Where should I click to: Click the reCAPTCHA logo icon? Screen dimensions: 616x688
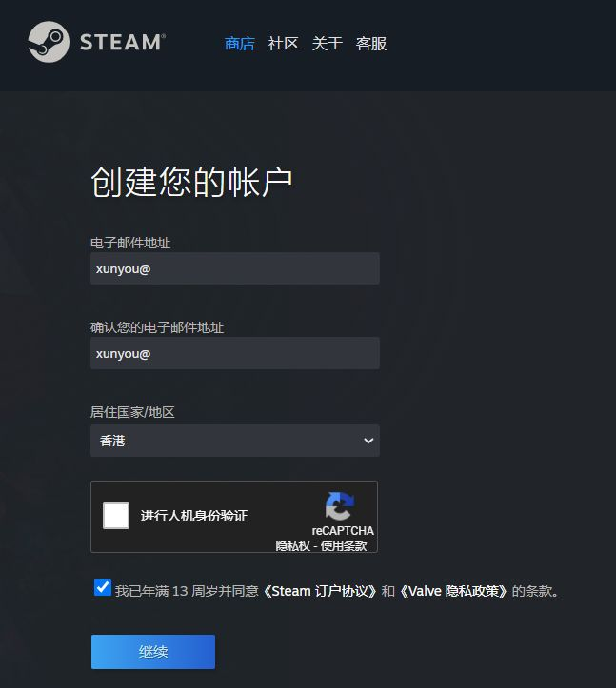[x=340, y=506]
